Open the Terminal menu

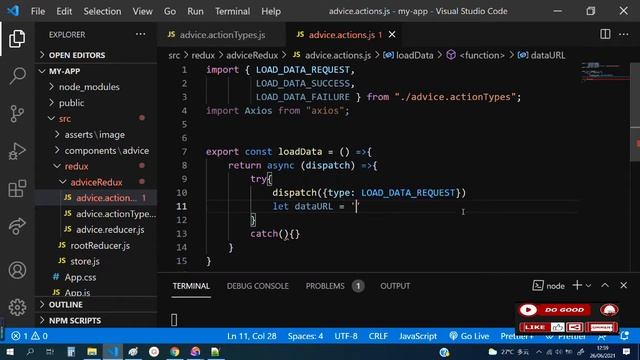232,11
